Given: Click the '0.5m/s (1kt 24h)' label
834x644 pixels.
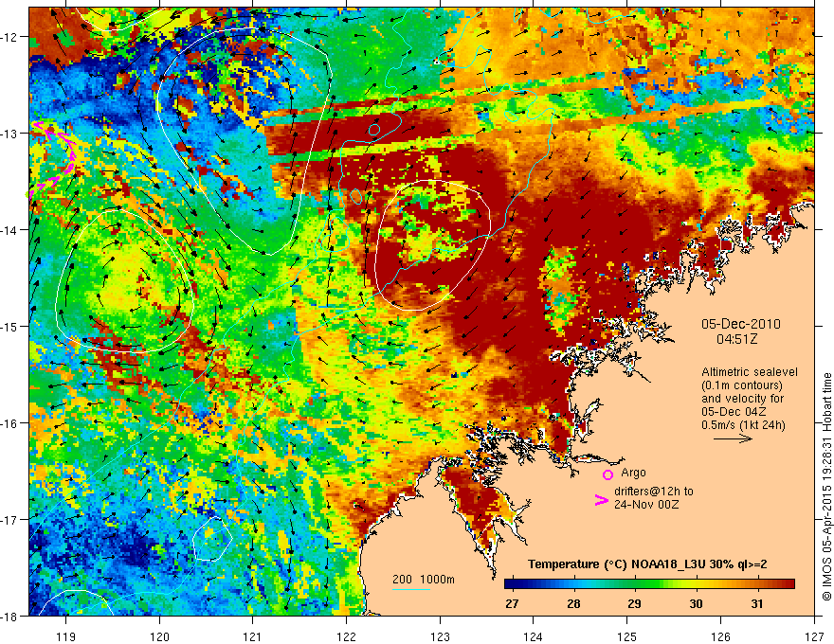Looking at the screenshot, I should pyautogui.click(x=744, y=425).
